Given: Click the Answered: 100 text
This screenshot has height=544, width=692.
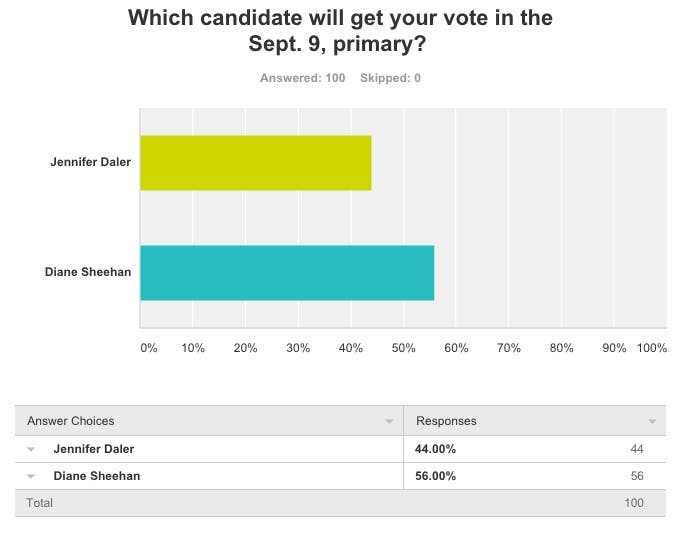Looking at the screenshot, I should (303, 78).
